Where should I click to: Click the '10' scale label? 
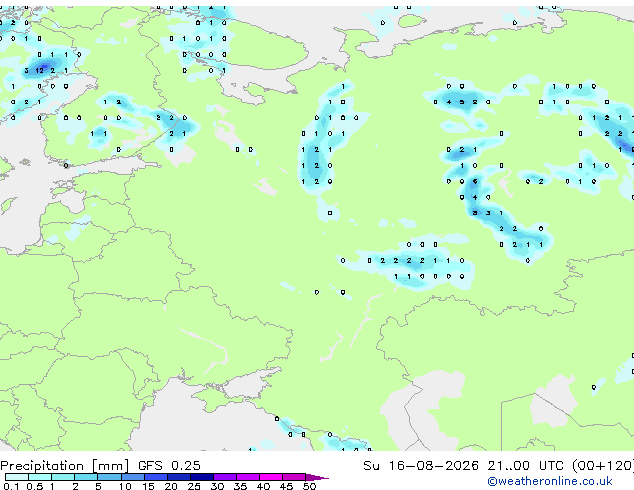coord(125,486)
